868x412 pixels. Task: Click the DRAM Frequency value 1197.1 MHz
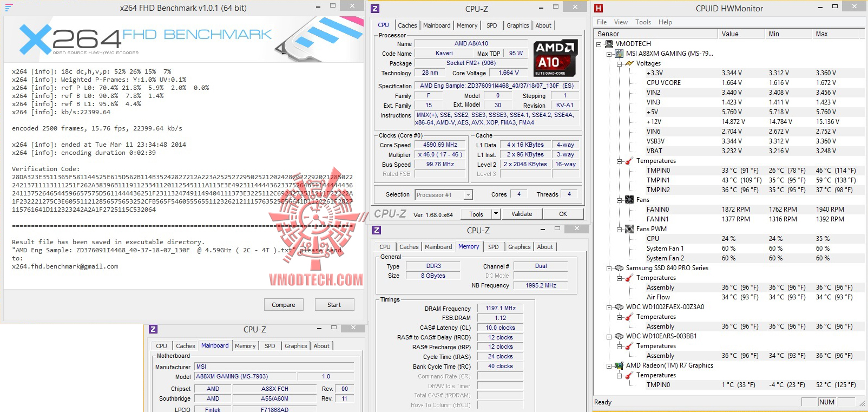click(501, 309)
